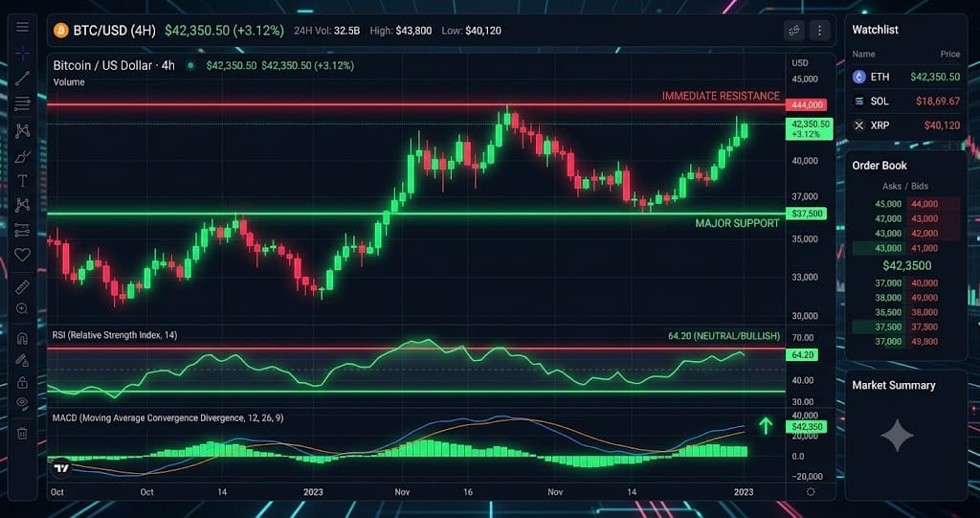Toggle the stay-in-drawing-mode pencil lock
Screen dimensions: 980x518
23,360
